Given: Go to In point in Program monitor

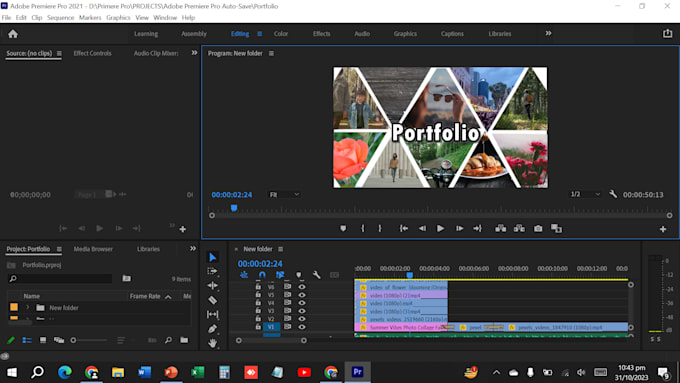Looking at the screenshot, I should pyautogui.click(x=403, y=229).
